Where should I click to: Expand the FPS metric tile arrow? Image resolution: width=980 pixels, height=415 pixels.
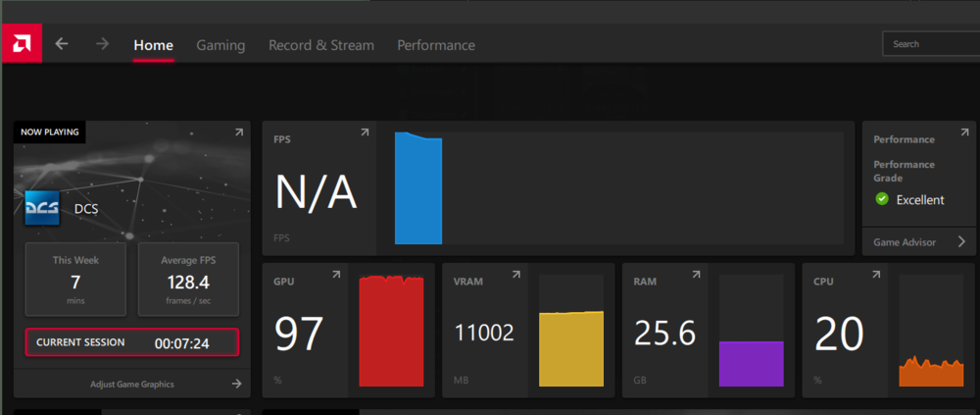point(365,132)
